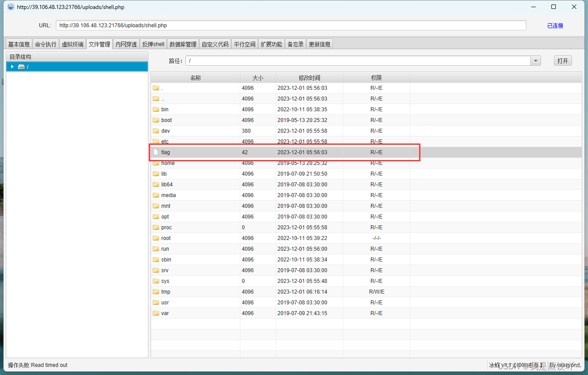Click the URL input field
Viewport: 588px width, 375px height.
click(291, 25)
